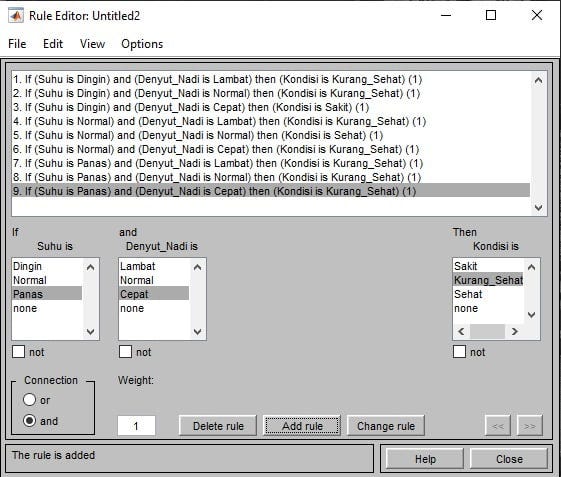The width and height of the screenshot is (561, 477).
Task: Choose none in the Denyut_Nadi list
Action: [x=154, y=308]
